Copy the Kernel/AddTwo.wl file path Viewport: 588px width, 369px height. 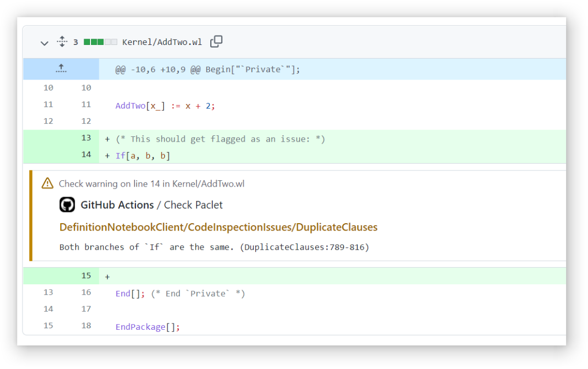pos(216,42)
